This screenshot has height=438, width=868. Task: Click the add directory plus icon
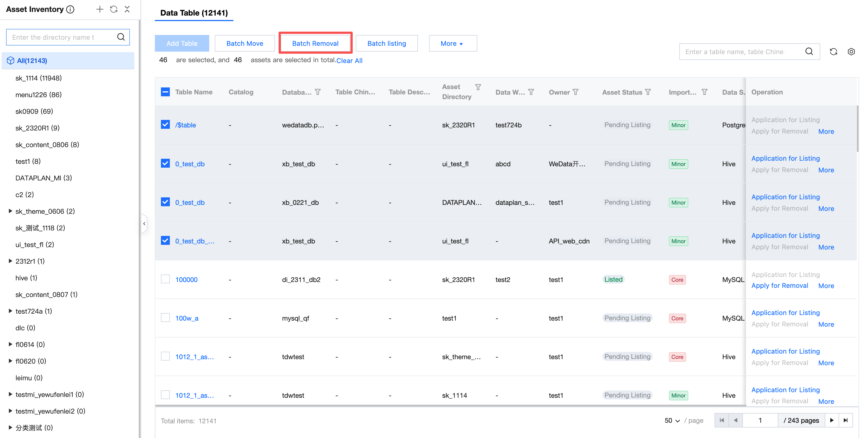[99, 9]
